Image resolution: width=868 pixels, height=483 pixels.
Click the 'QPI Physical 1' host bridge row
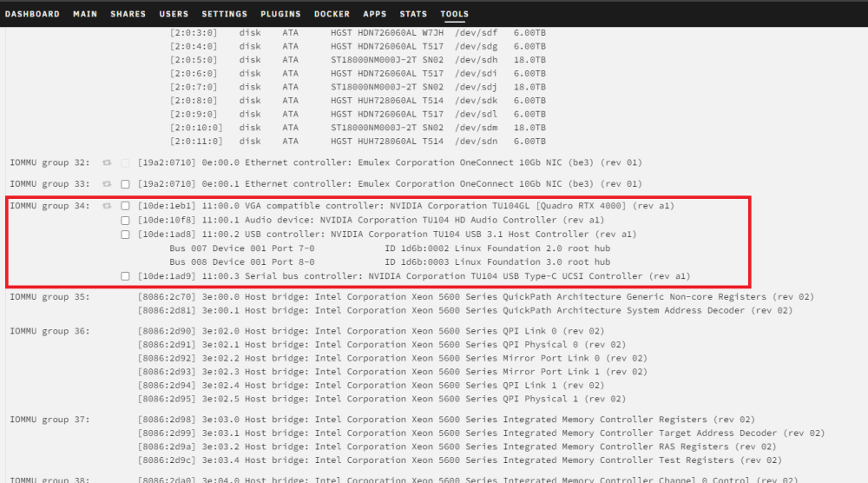tap(382, 399)
